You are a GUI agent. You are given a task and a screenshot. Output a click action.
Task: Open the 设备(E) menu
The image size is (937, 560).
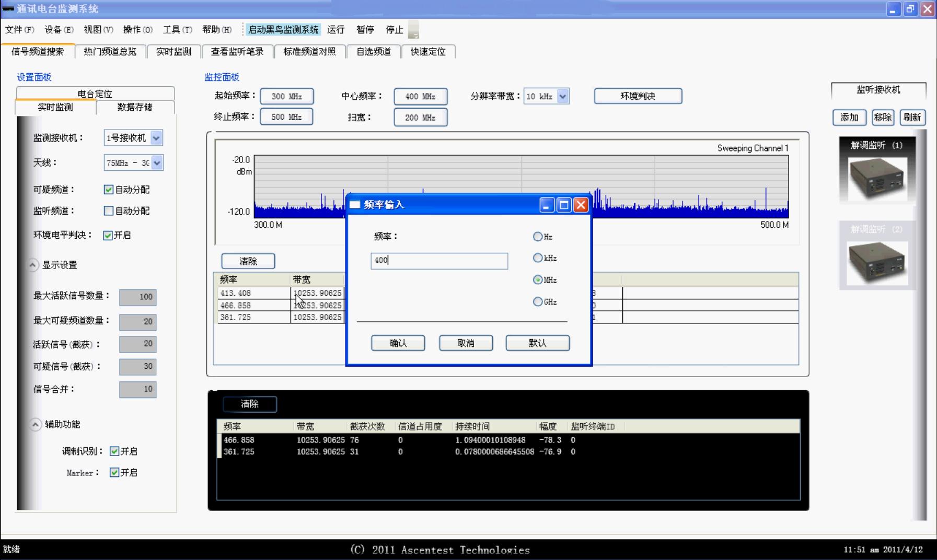59,30
